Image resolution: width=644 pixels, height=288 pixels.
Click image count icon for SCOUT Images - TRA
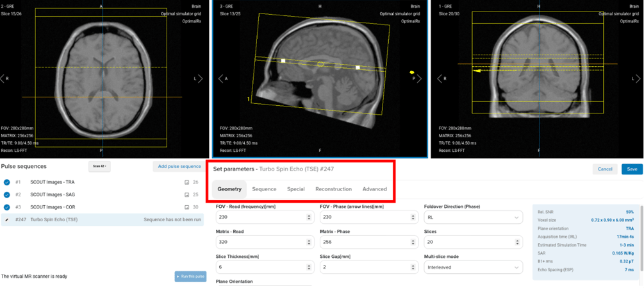[x=187, y=183]
